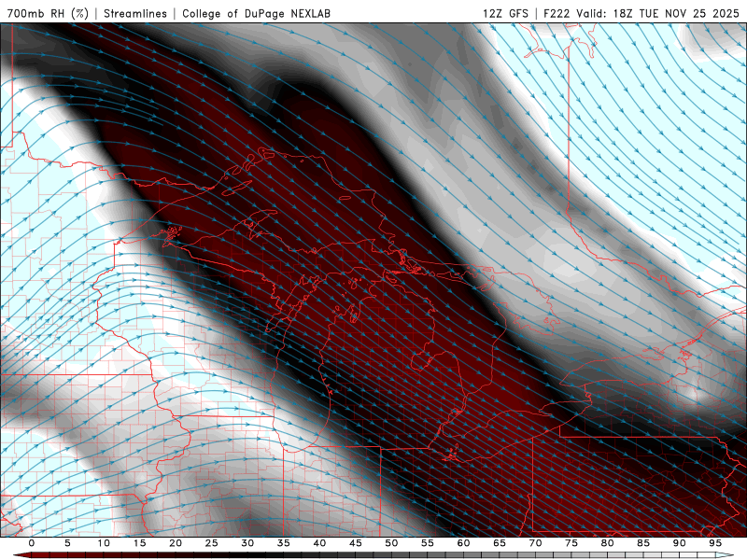The height and width of the screenshot is (560, 747).
Task: Click the '70' tick label on color scale
Action: point(535,543)
